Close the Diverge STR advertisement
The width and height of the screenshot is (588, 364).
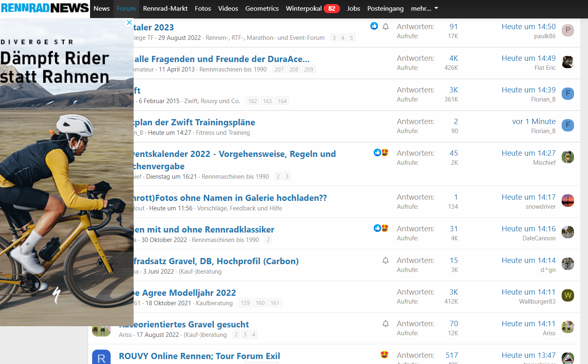[129, 23]
